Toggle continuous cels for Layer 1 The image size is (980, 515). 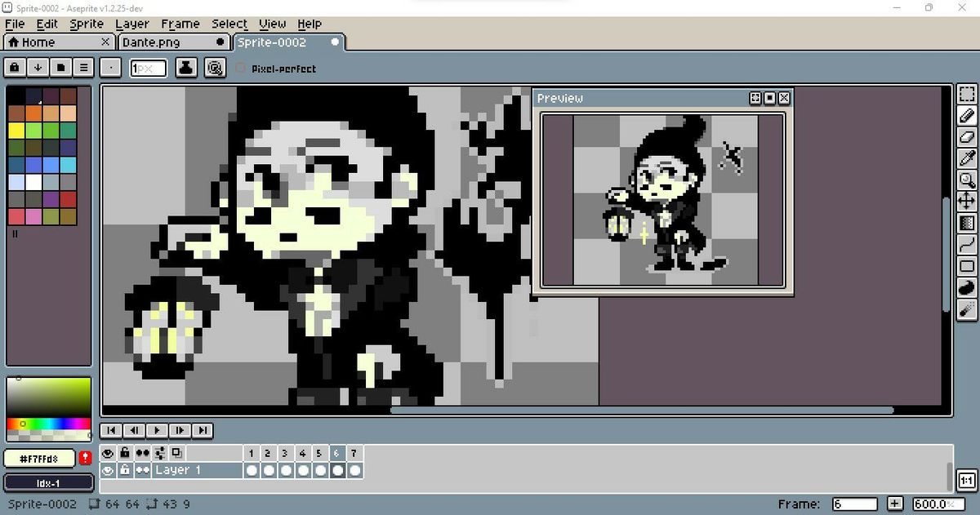click(143, 470)
